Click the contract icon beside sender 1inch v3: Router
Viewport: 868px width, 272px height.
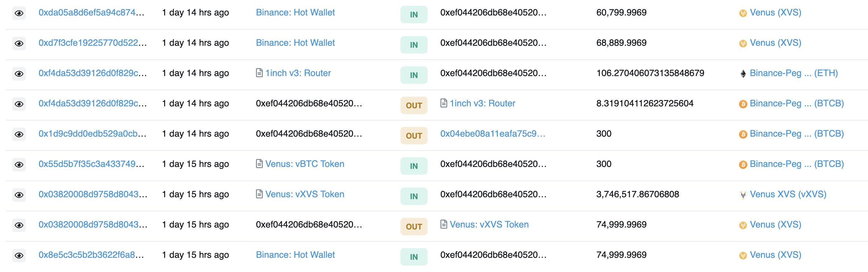259,73
